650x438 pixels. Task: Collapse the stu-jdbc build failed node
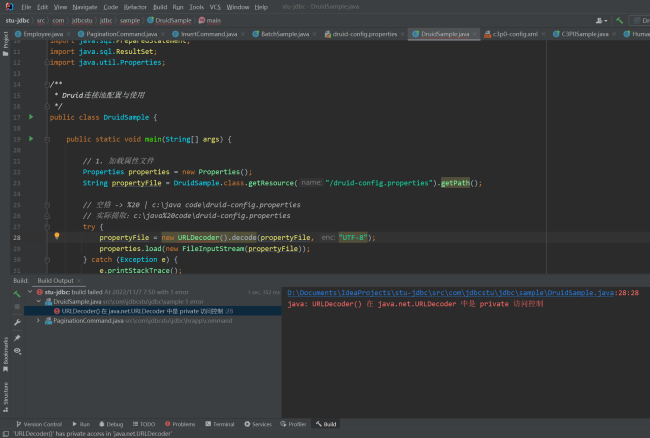29,291
